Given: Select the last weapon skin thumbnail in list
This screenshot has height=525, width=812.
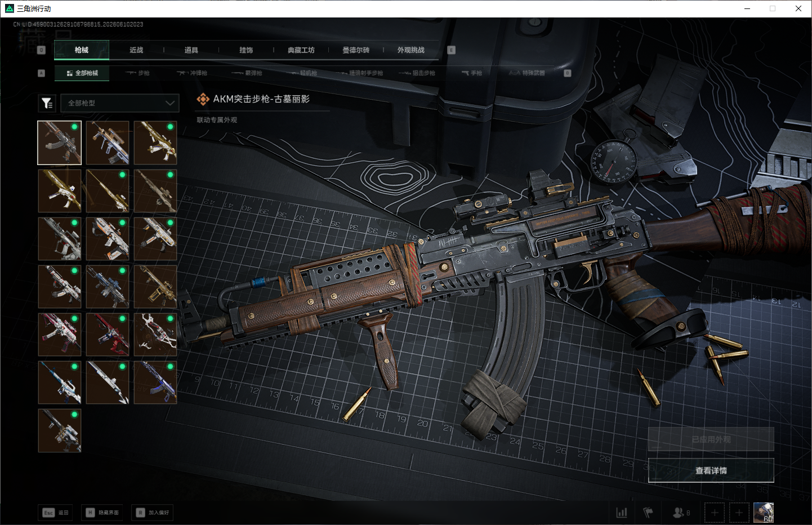Looking at the screenshot, I should [60, 430].
